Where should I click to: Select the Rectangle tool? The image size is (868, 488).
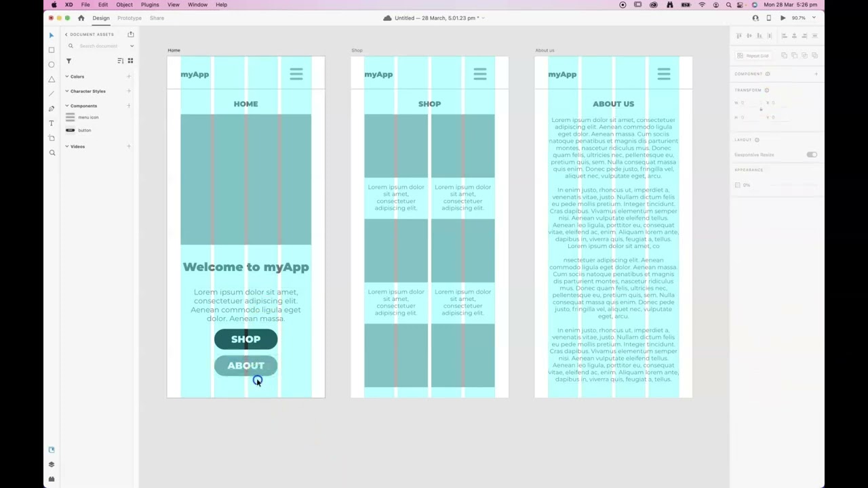(52, 50)
